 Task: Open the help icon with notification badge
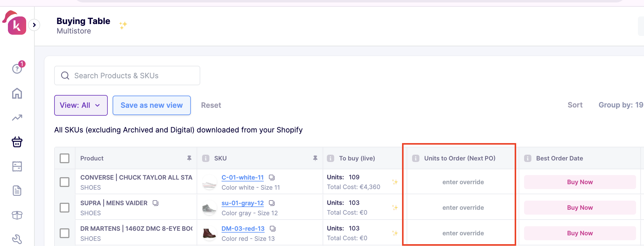pos(18,68)
